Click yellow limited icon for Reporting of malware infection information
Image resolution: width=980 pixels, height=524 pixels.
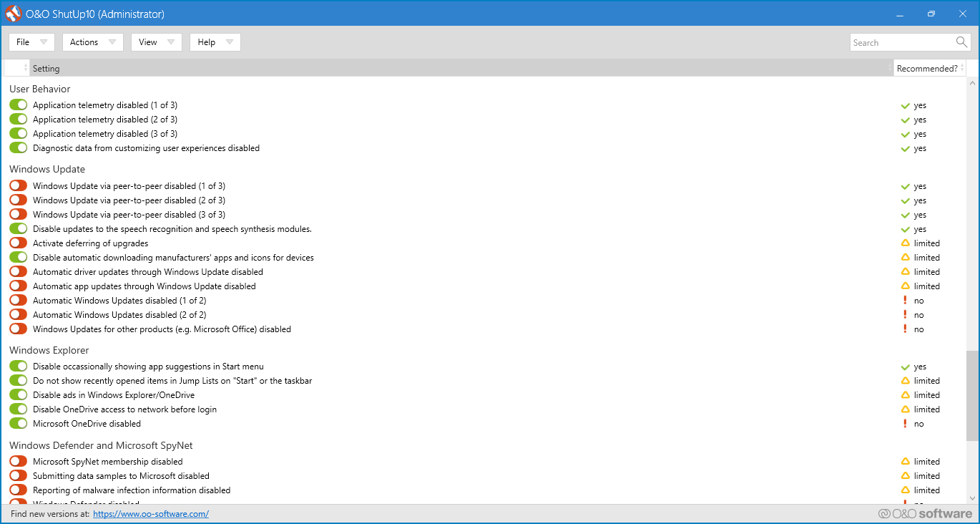coord(906,490)
